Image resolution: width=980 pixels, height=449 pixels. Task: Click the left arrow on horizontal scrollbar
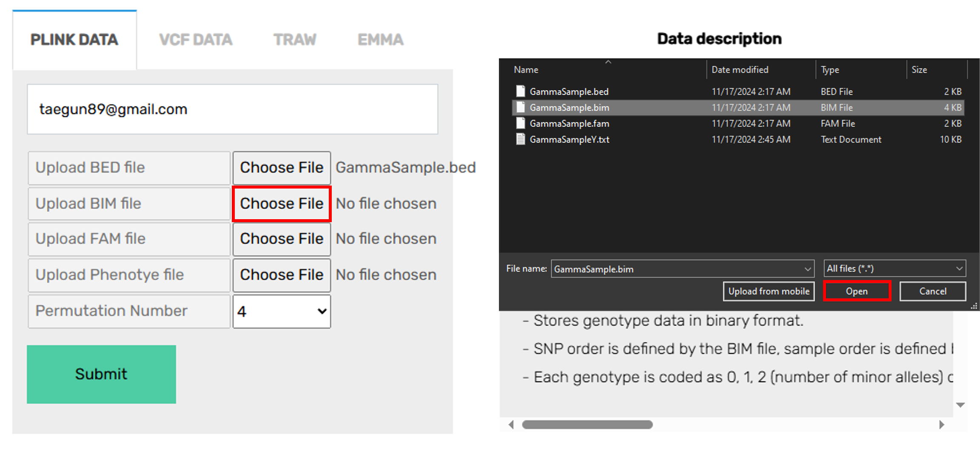[511, 424]
